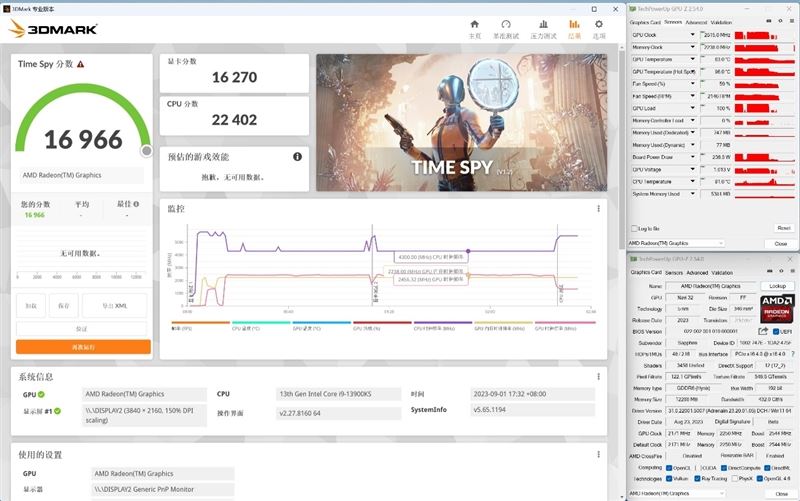
Task: Open the 3DMark home icon
Action: pyautogui.click(x=474, y=24)
